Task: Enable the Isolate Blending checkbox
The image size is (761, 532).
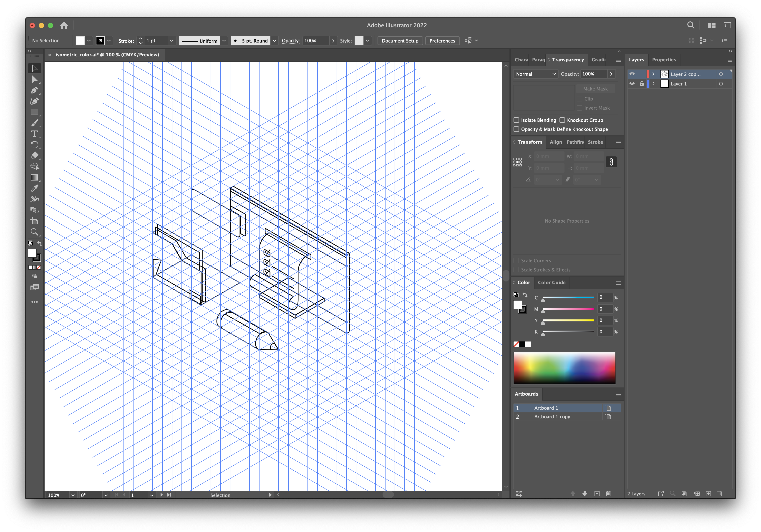Action: point(516,120)
